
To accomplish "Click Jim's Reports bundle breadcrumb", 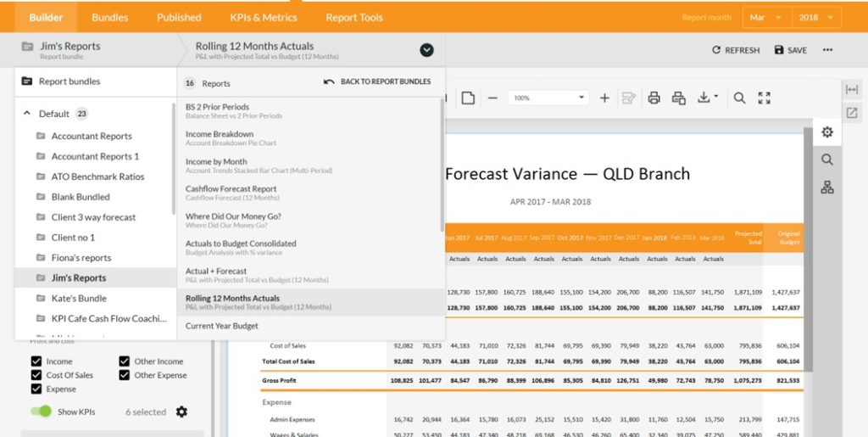I will [70, 50].
